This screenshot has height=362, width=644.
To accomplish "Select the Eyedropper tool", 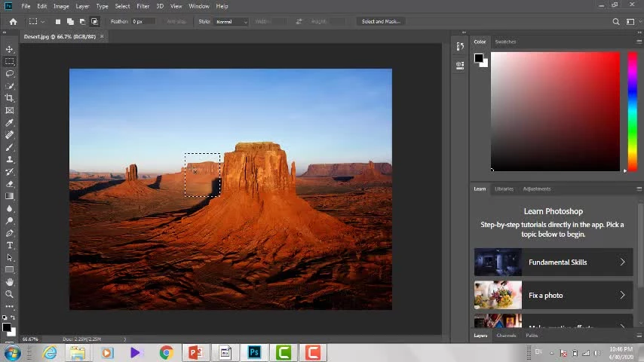I will point(10,123).
